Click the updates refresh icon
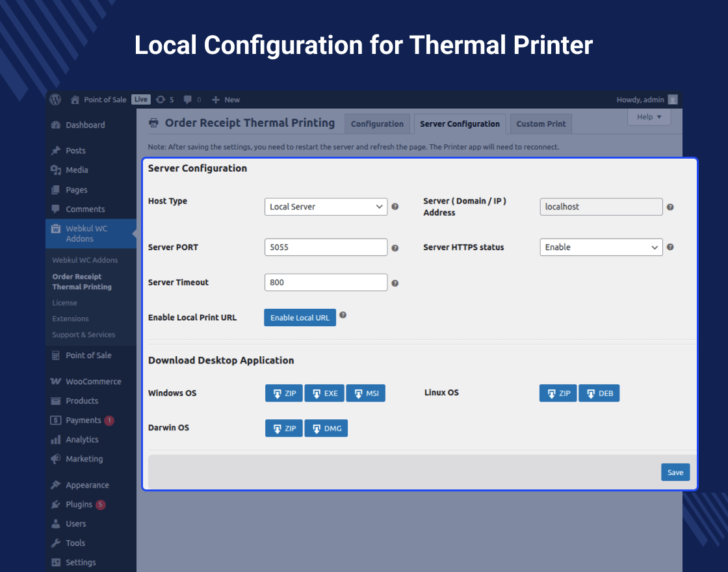 click(x=160, y=99)
